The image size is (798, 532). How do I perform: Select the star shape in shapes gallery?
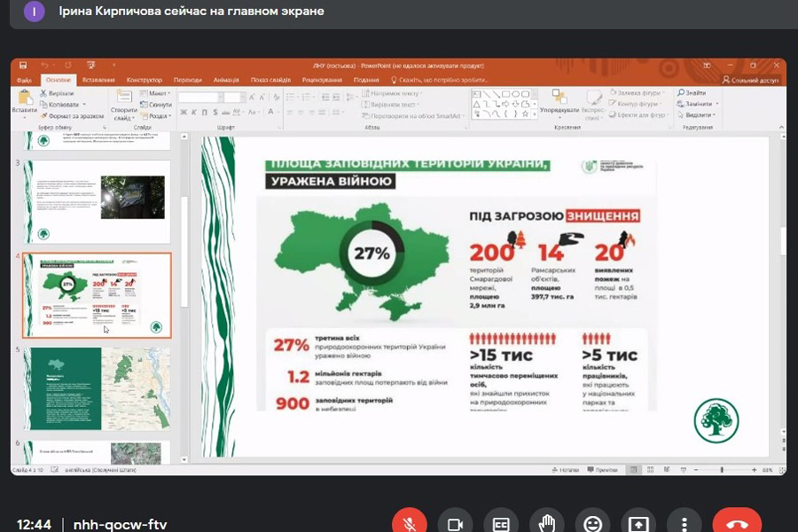525,114
